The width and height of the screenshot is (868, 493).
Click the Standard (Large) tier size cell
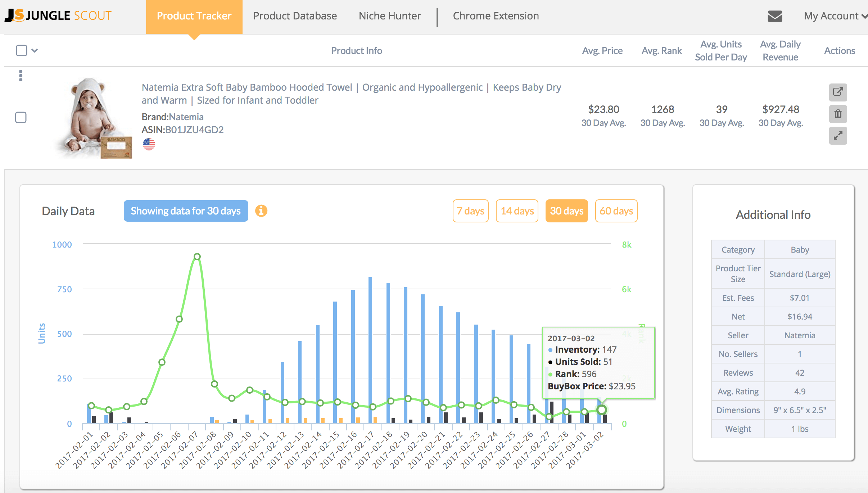point(800,274)
